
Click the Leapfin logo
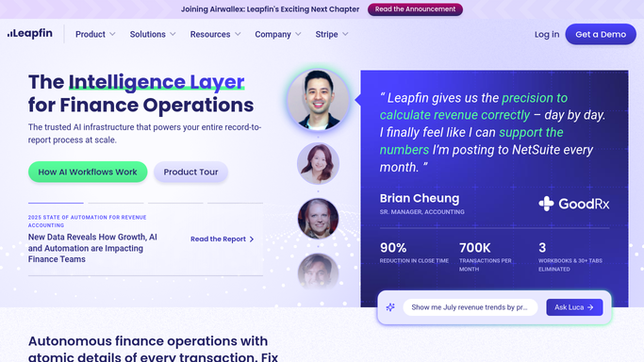coord(30,33)
